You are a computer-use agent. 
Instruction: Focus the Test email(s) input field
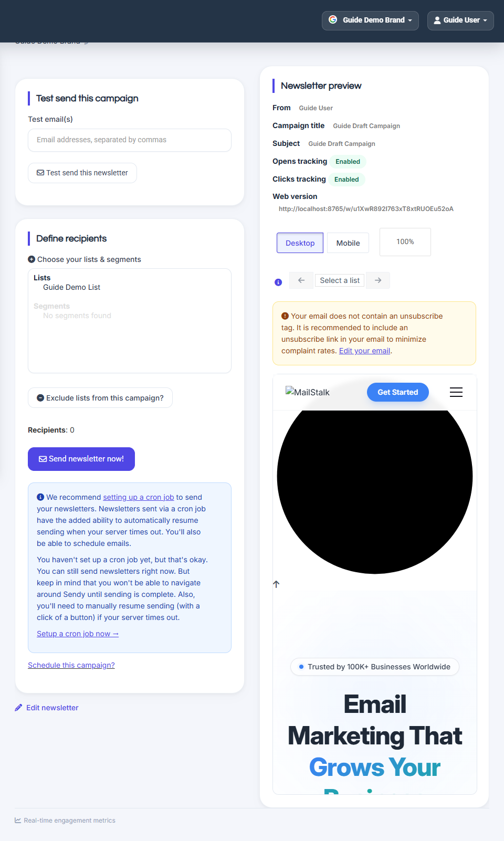tap(130, 140)
